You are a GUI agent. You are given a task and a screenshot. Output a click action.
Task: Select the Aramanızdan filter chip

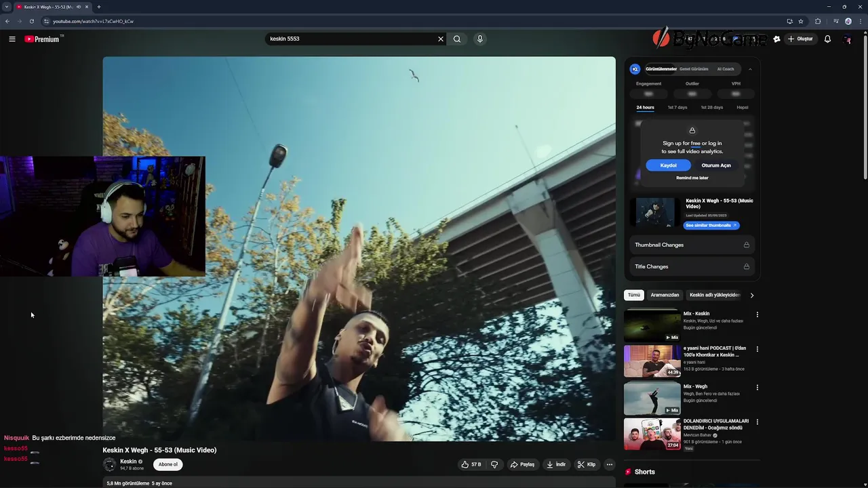click(665, 295)
